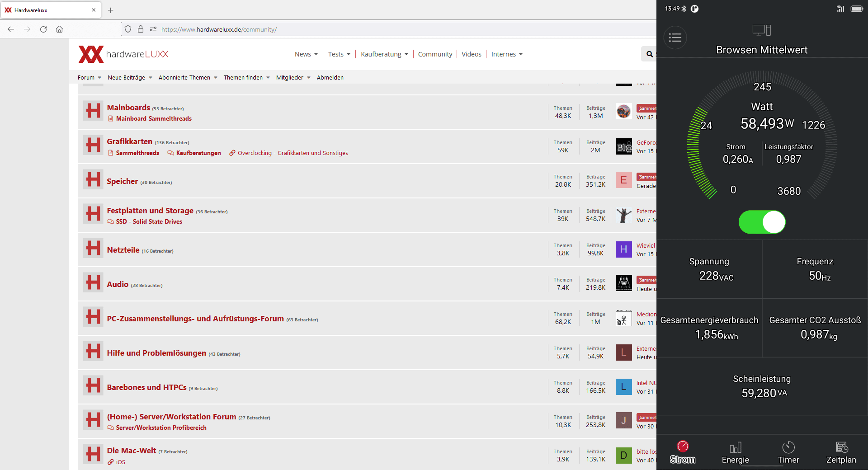Viewport: 868px width, 470px height.
Task: Click the Abmelden link
Action: pos(330,78)
